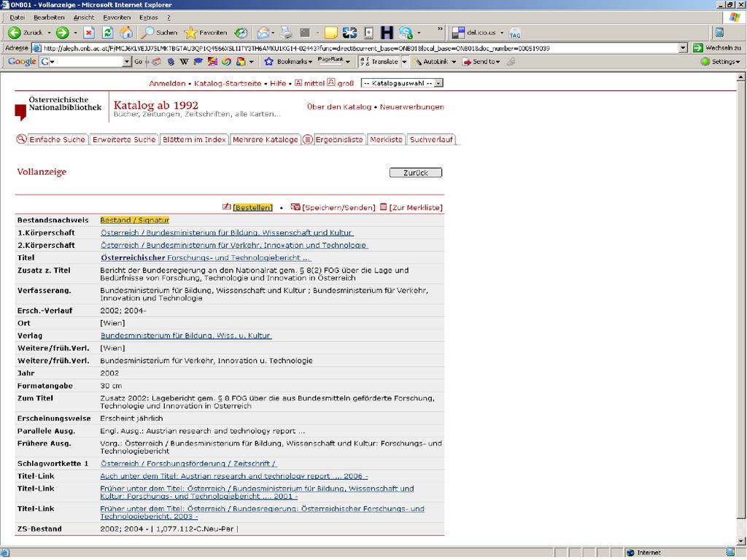The width and height of the screenshot is (747, 560).
Task: Click the Mail envelope icon
Action: tap(263, 32)
